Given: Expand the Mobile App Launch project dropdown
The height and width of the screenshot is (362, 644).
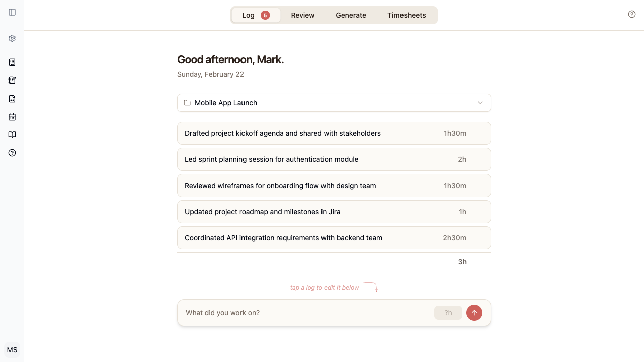Looking at the screenshot, I should click(480, 103).
